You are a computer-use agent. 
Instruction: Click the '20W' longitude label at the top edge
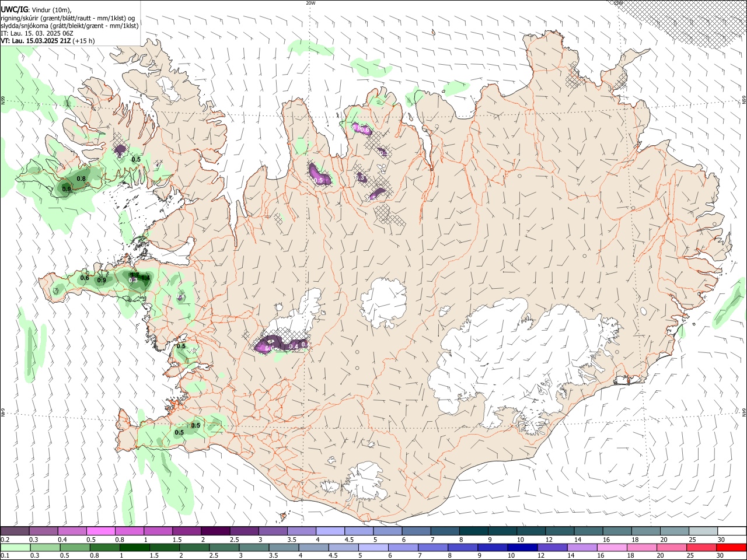(310, 3)
